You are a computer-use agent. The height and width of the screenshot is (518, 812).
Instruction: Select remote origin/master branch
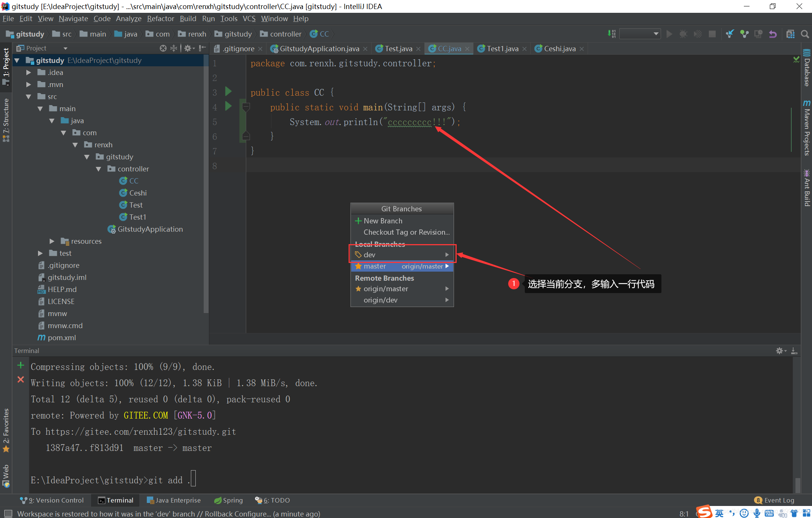(x=402, y=289)
